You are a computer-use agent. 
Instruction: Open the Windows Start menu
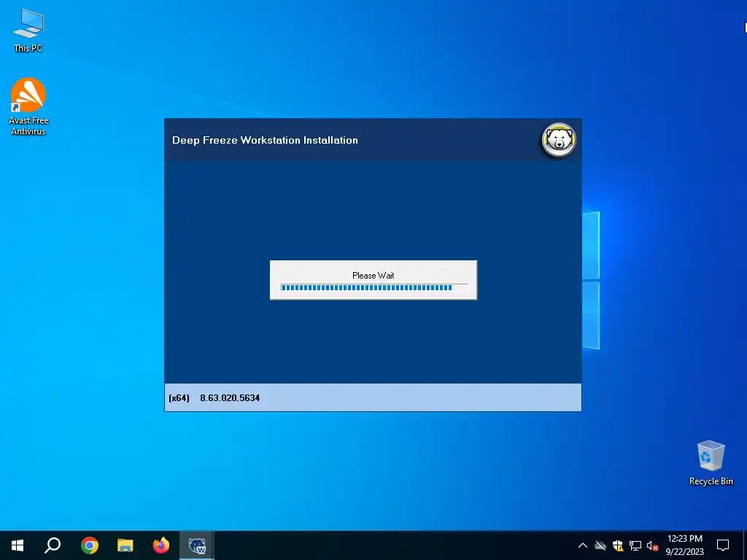coord(18,545)
